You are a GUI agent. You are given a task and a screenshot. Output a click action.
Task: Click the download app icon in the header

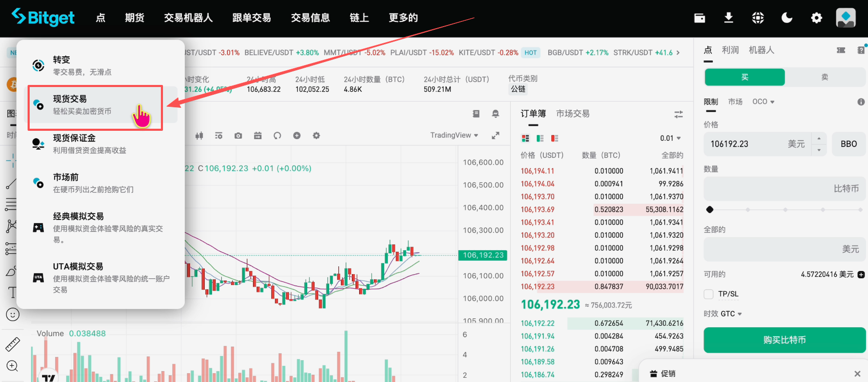[728, 18]
